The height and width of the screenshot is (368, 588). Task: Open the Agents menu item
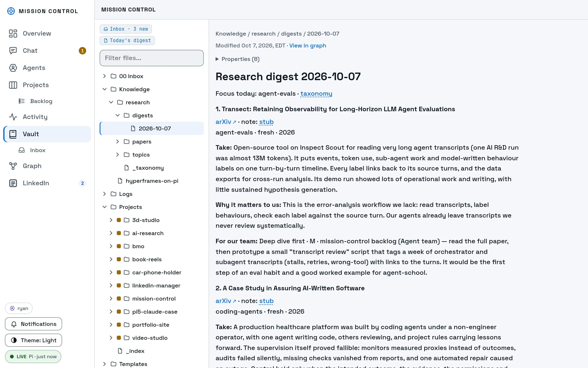click(47, 68)
